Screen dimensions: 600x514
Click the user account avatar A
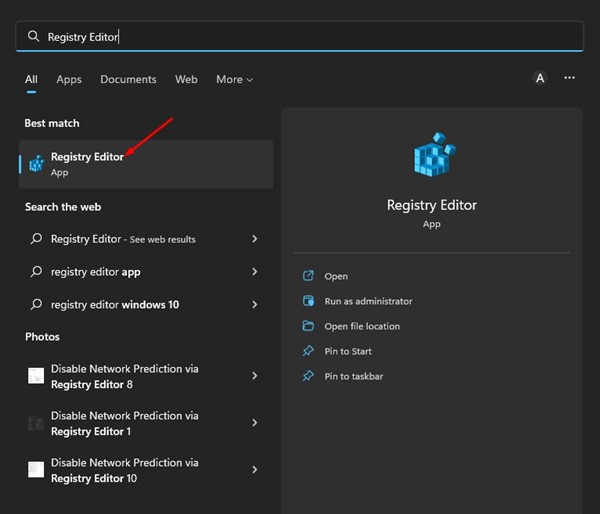tap(540, 79)
